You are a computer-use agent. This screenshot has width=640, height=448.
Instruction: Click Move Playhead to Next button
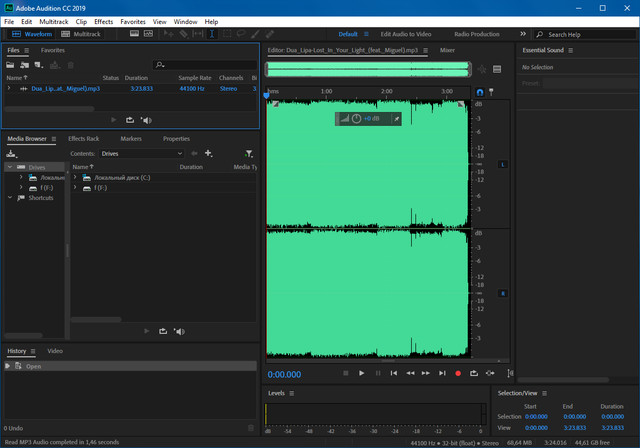[x=442, y=373]
